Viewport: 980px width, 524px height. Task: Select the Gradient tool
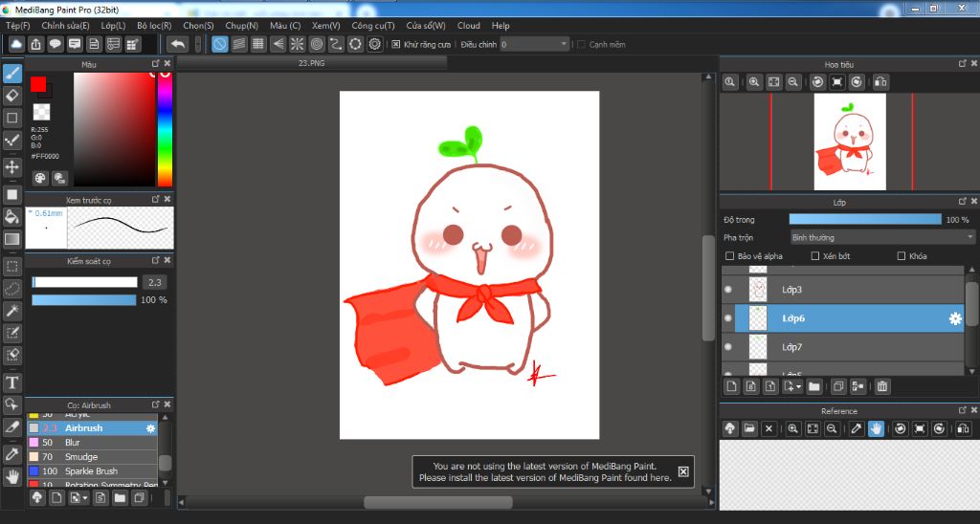coord(11,239)
